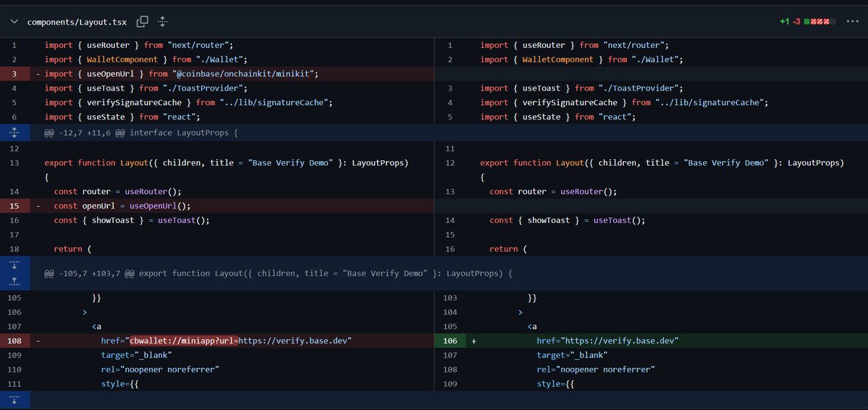The width and height of the screenshot is (868, 410).
Task: Click rel="noopener noreferrer" on right line 108
Action: [597, 369]
